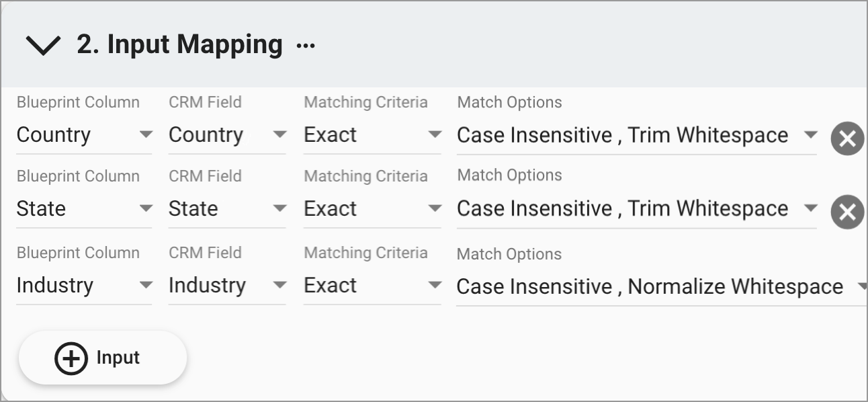Open State CRM Field dropdown
The image size is (868, 402).
(227, 209)
